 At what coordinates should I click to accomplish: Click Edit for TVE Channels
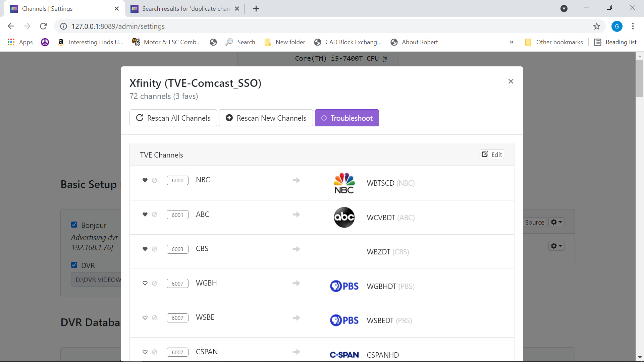coord(492,155)
